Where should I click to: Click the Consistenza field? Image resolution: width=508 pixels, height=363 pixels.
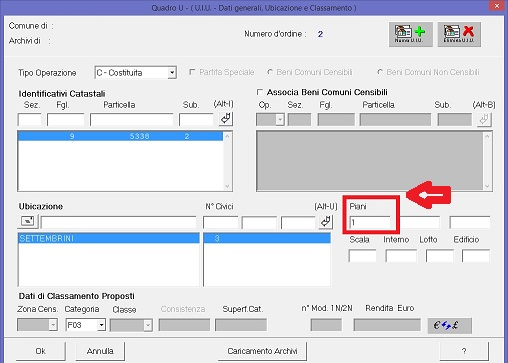(x=184, y=325)
